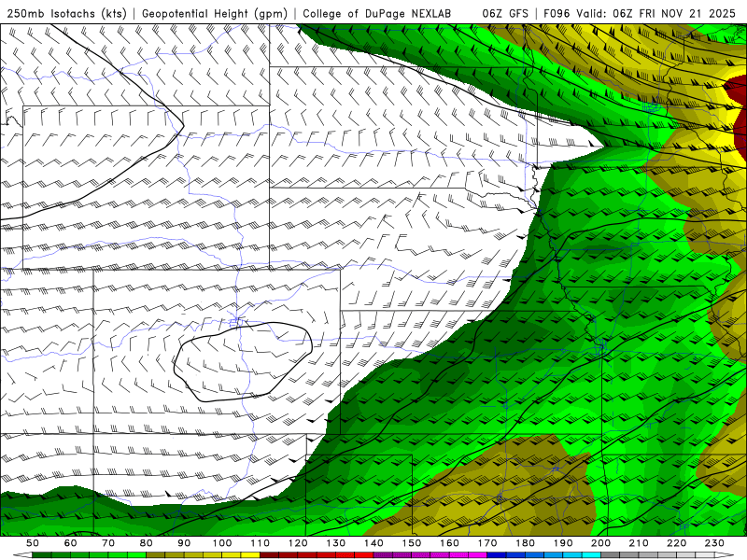This screenshot has height=560, width=747.
Task: Click the 100 knot legend label
Action: 222,543
